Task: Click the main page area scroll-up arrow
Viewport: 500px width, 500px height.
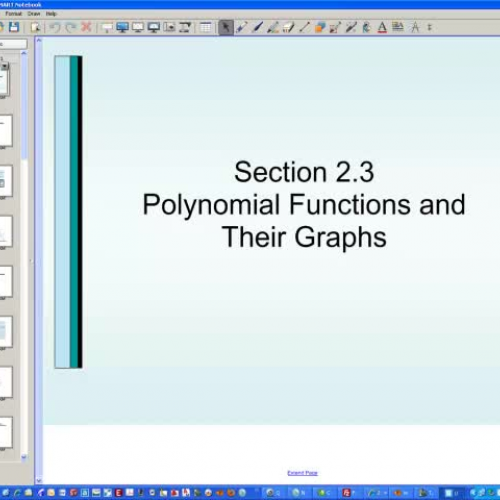Action: click(x=39, y=40)
